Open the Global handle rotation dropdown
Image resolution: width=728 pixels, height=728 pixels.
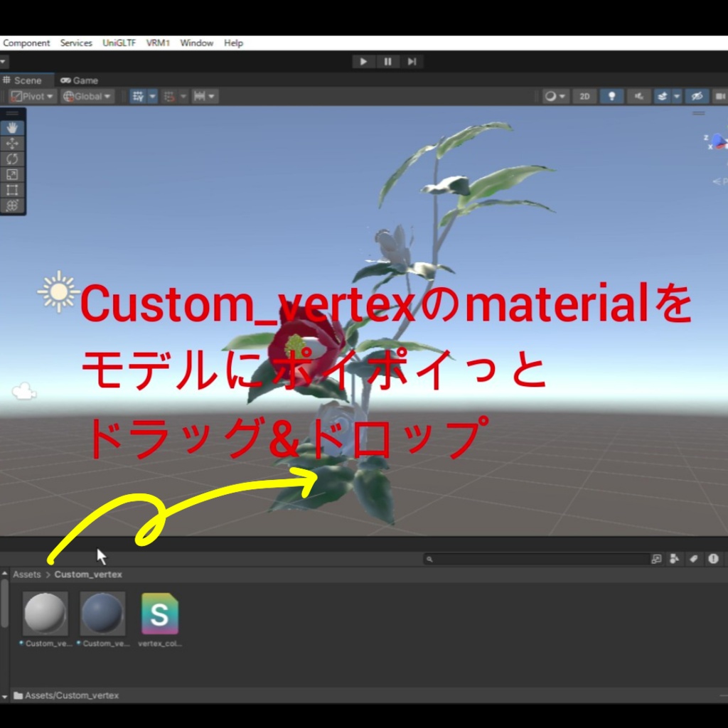click(x=87, y=96)
